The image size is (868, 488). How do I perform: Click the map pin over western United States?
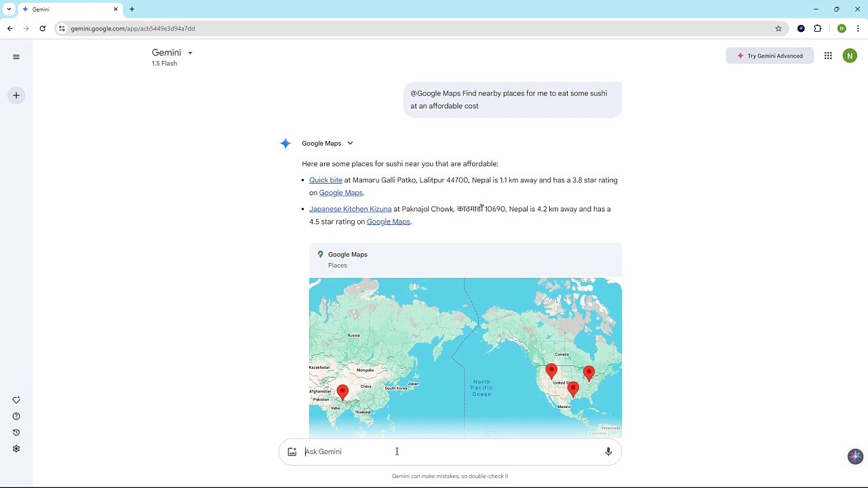551,371
